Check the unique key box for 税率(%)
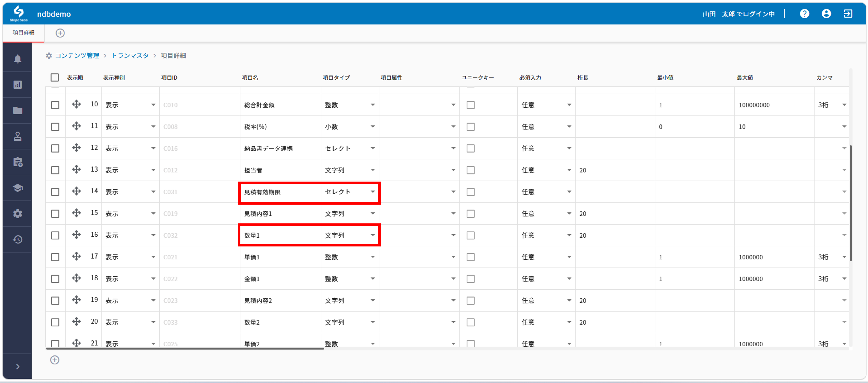868x383 pixels. pyautogui.click(x=470, y=127)
